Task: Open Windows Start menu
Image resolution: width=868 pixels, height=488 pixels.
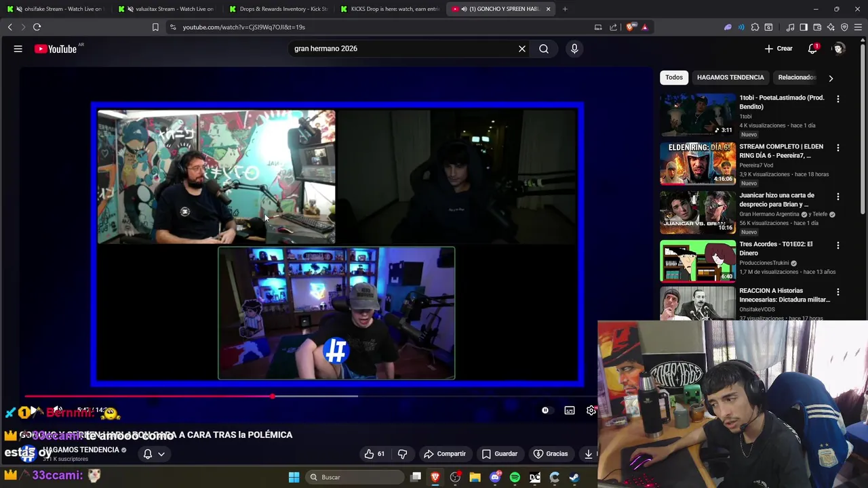Action: coord(294,477)
